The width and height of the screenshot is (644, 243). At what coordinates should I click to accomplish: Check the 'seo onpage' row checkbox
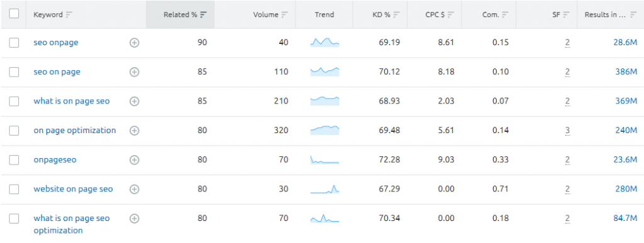click(14, 43)
